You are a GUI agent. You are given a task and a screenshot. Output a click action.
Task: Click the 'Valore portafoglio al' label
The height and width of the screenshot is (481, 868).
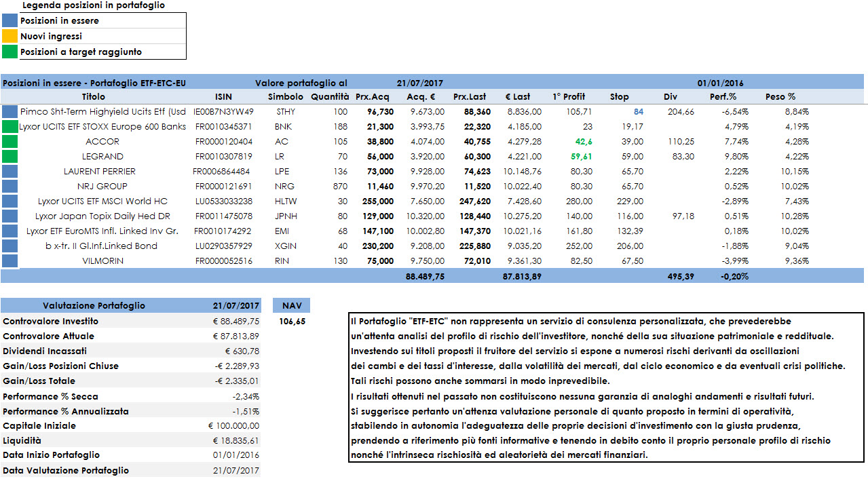301,83
